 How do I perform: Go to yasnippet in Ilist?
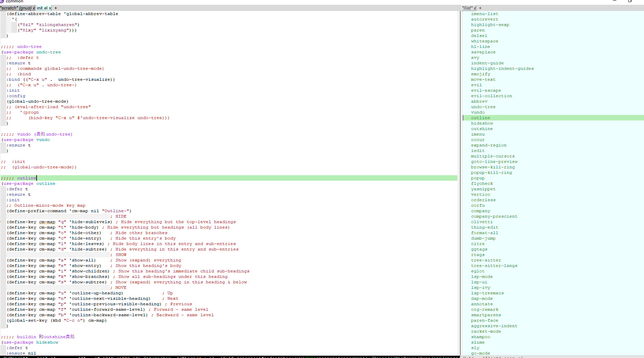pos(483,189)
